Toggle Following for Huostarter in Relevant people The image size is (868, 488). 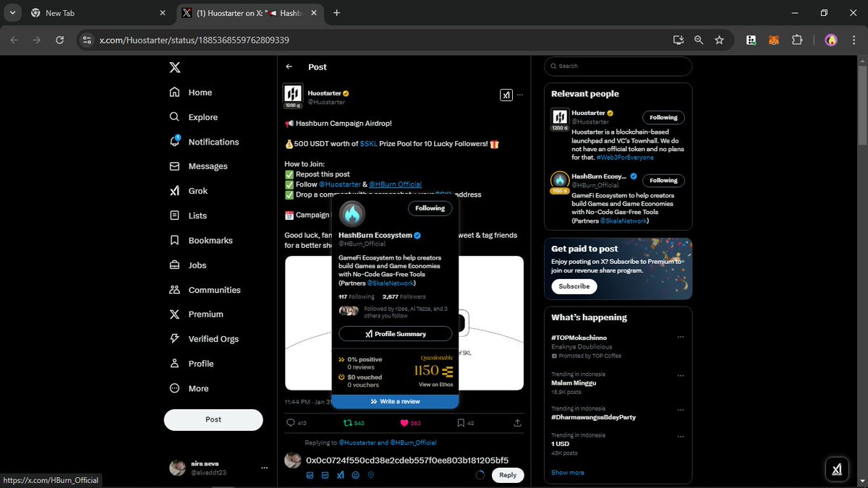pyautogui.click(x=663, y=117)
